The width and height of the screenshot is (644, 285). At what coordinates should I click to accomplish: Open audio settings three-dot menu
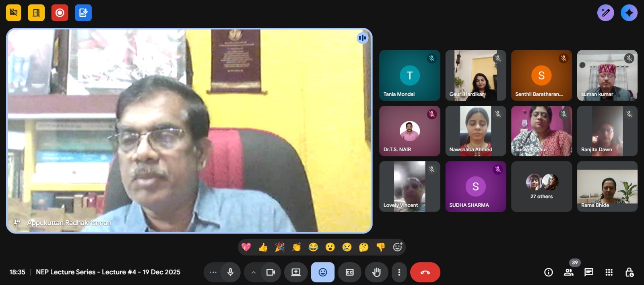(213, 273)
